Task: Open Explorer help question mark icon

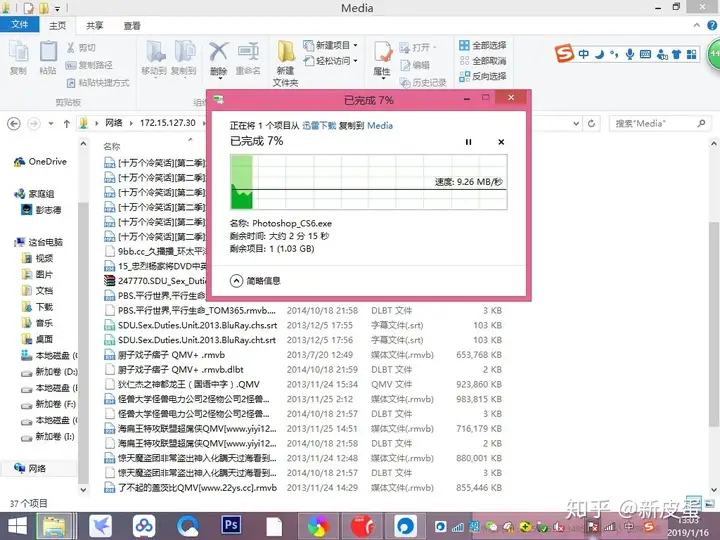Action: tap(712, 26)
